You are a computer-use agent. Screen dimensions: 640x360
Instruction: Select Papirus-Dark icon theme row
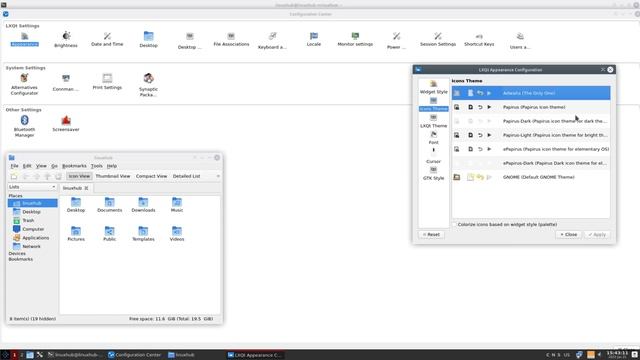531,121
